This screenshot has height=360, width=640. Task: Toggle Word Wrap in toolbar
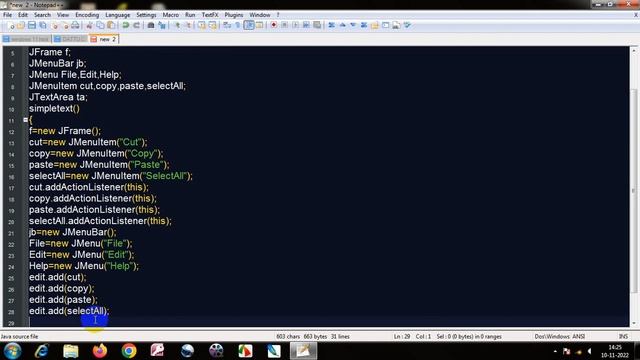coord(227,25)
